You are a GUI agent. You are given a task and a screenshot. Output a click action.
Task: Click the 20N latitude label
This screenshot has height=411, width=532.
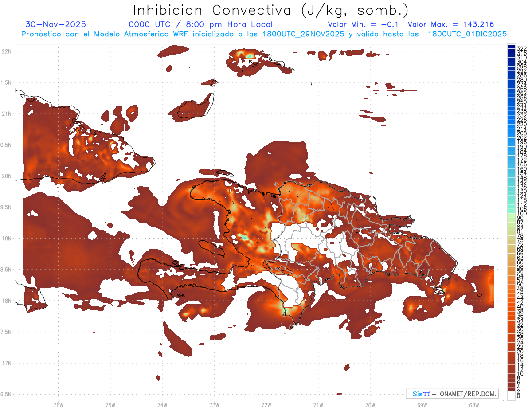coord(7,176)
